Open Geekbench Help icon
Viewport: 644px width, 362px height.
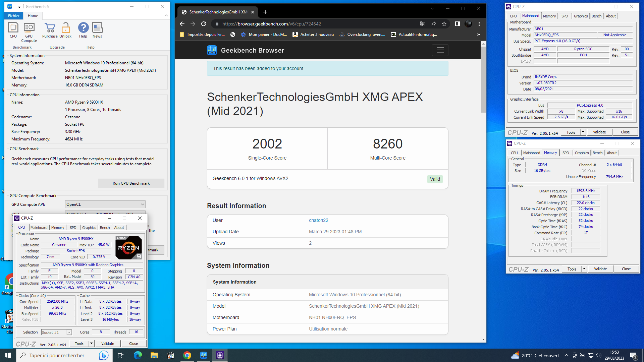click(x=83, y=30)
